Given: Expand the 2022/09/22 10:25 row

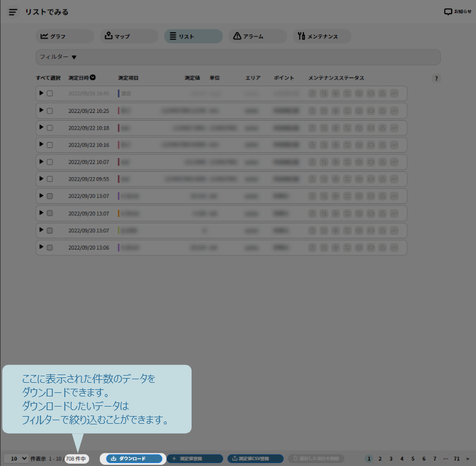Looking at the screenshot, I should click(41, 111).
